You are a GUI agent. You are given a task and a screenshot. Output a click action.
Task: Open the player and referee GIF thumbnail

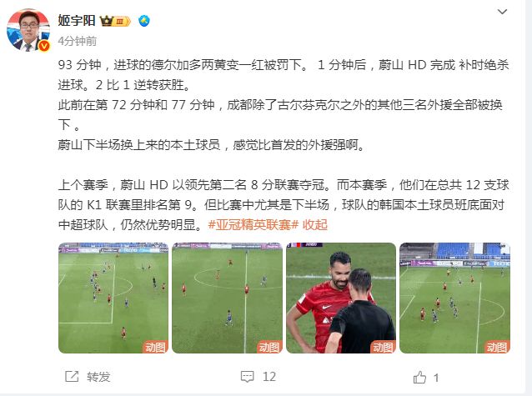341,298
